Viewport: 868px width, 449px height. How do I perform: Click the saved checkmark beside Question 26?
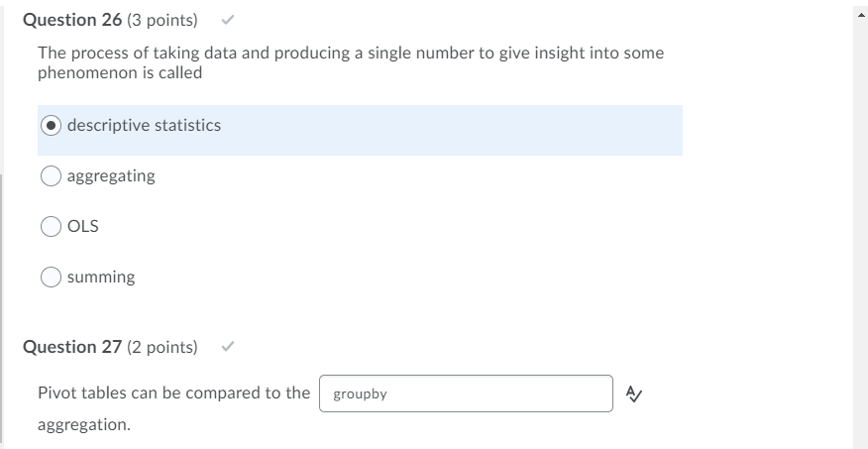[x=228, y=20]
